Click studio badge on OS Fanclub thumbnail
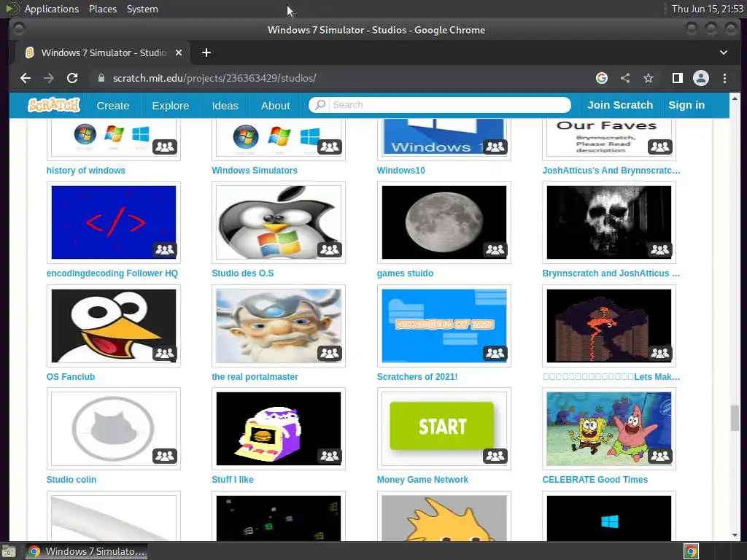Viewport: 747px width, 560px height. pos(165,353)
